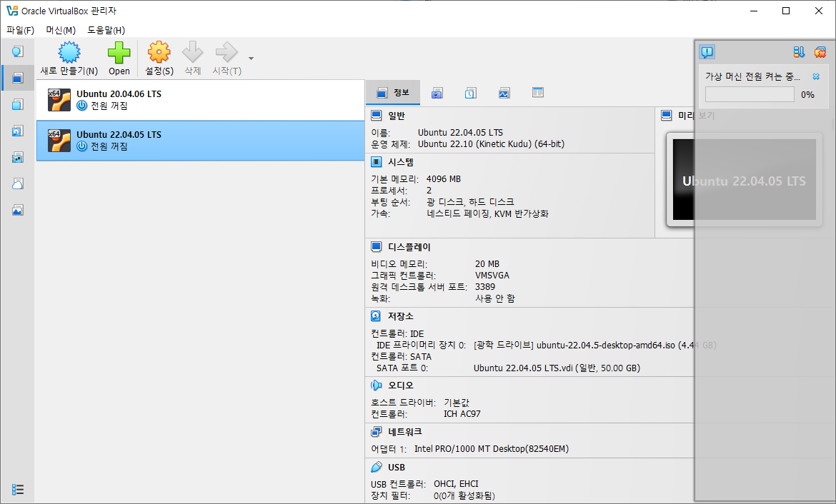Image resolution: width=836 pixels, height=504 pixels.
Task: Open the 머신(M) menu
Action: point(61,30)
